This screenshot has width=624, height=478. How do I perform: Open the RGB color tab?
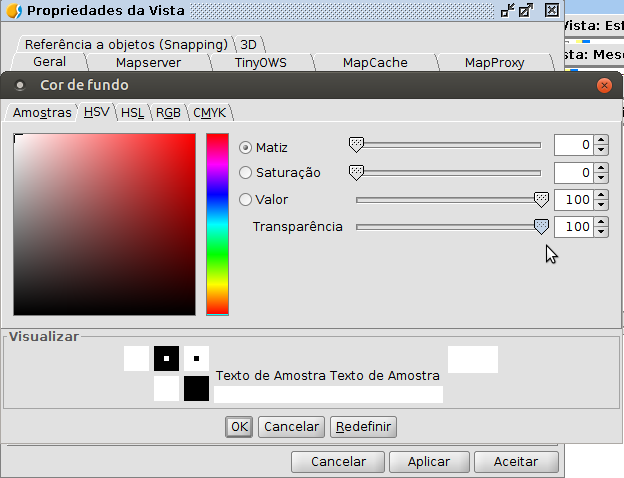coord(168,113)
